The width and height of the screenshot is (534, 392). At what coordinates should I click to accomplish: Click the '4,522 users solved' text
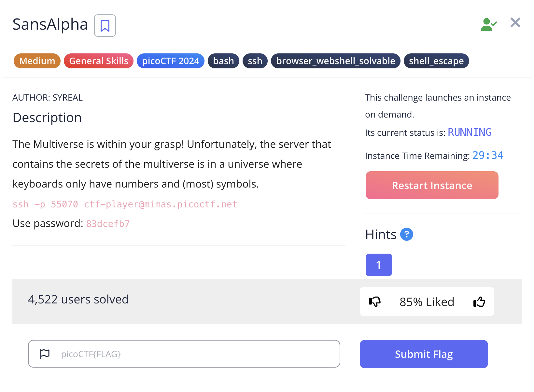tap(78, 300)
